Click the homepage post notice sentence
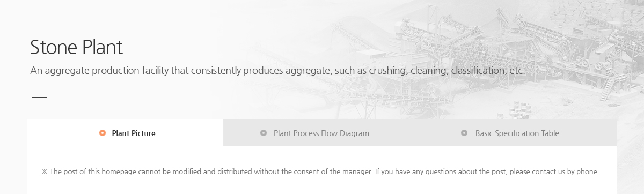 pyautogui.click(x=320, y=172)
